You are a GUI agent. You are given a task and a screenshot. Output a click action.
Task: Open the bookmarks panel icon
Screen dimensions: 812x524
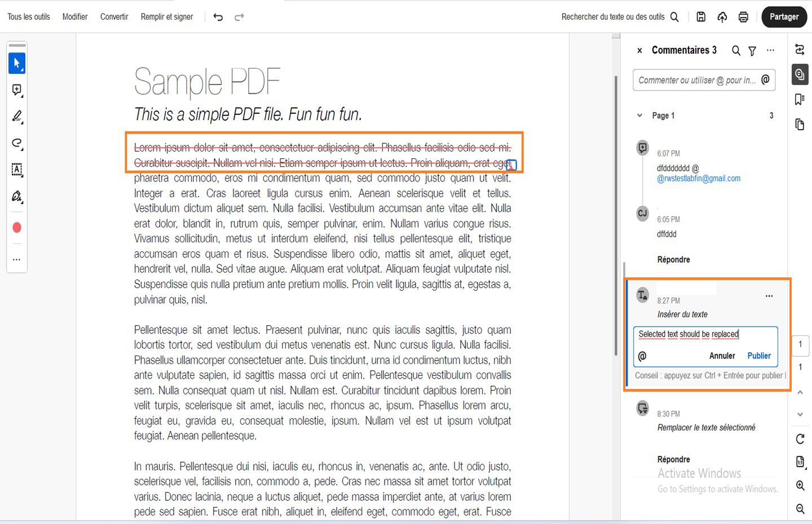tap(798, 99)
